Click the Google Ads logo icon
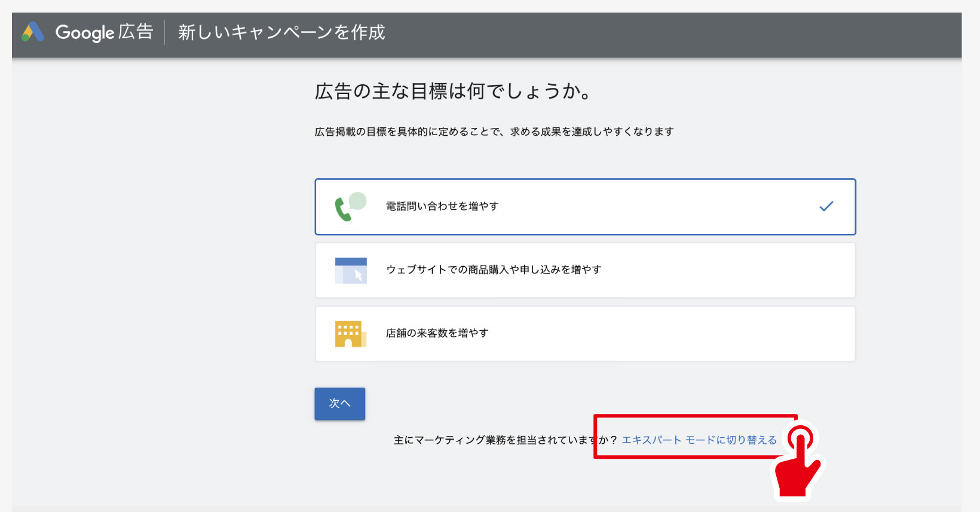980x512 pixels. pos(33,32)
